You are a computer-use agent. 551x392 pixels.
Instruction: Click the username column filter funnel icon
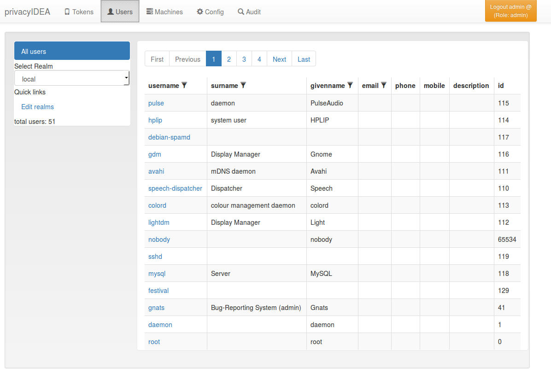pos(184,85)
